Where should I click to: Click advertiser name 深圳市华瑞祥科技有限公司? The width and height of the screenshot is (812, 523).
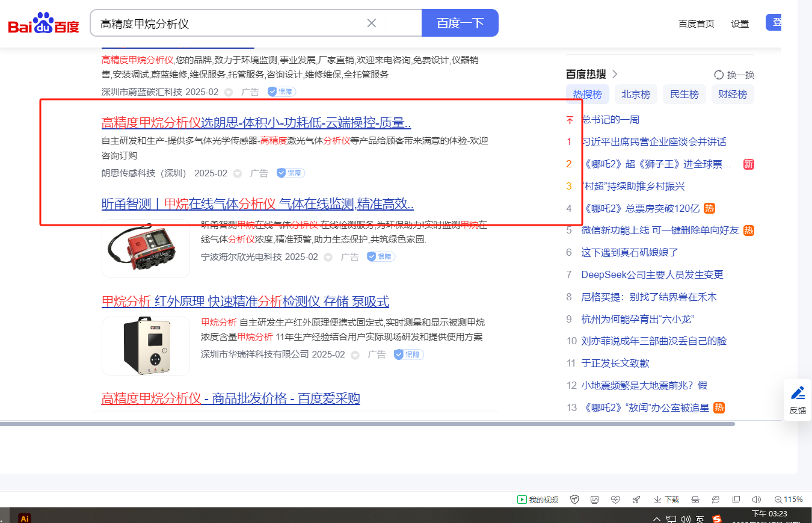coord(255,354)
